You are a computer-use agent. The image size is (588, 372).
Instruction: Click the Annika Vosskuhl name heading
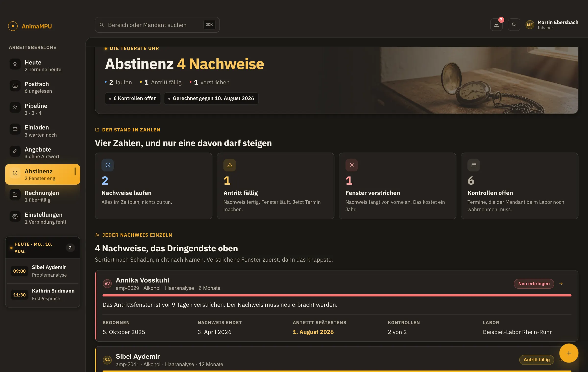click(x=142, y=280)
